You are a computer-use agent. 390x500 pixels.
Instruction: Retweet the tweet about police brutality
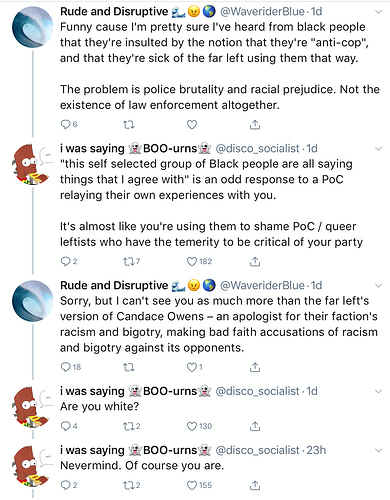coord(129,125)
